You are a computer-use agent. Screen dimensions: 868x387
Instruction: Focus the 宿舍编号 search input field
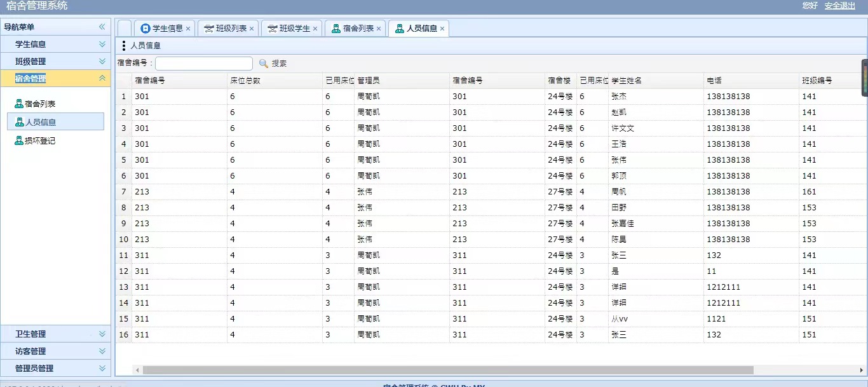point(204,64)
